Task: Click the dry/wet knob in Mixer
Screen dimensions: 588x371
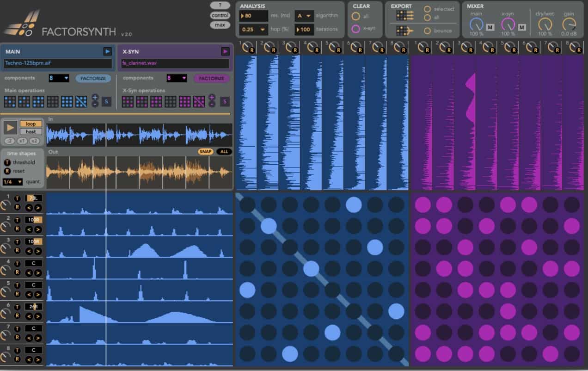Action: tap(545, 25)
